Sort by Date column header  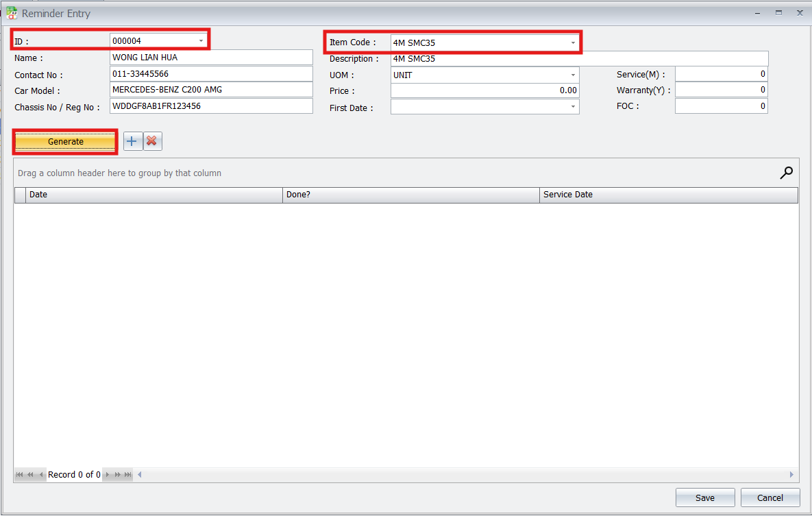pos(154,195)
